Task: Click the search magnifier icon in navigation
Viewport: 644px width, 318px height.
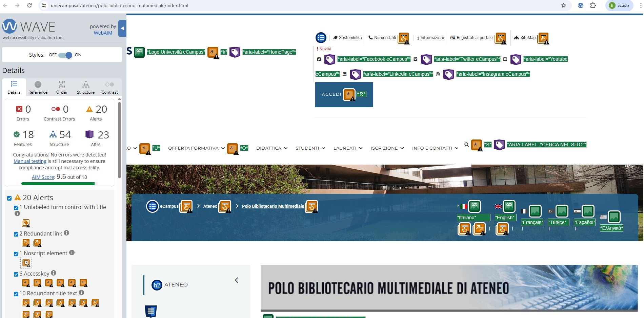Action: click(466, 145)
